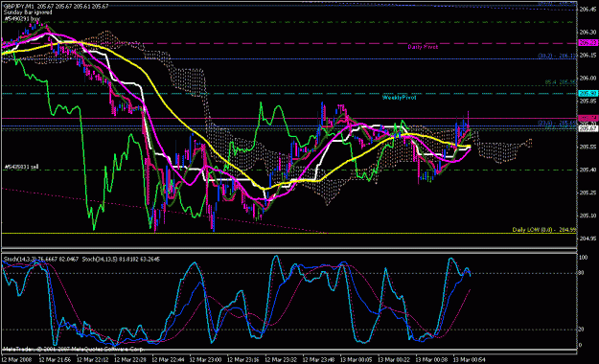
Task: Click the '12 Mar 23:00' time axis label
Action: pyautogui.click(x=205, y=360)
